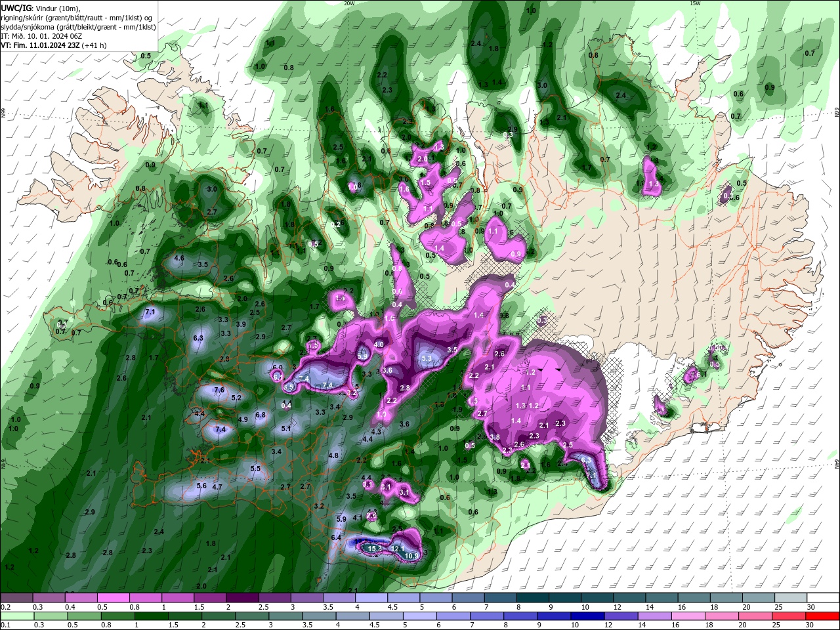Click the 20W longitude label at the top edge
Screen dimensions: 840x630
[x=349, y=3]
